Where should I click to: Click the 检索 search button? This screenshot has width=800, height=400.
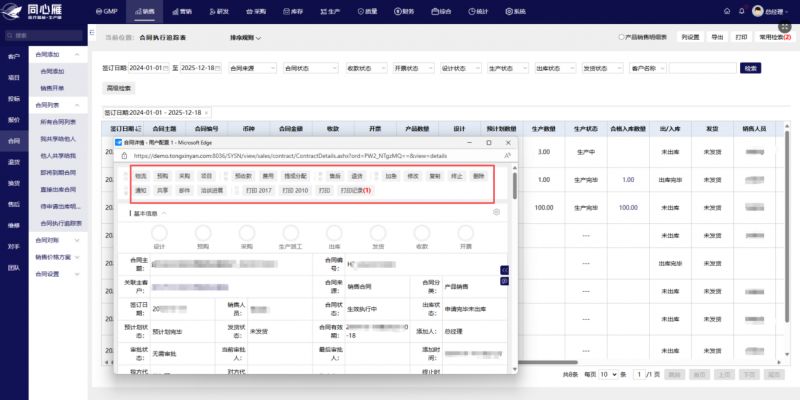(750, 68)
